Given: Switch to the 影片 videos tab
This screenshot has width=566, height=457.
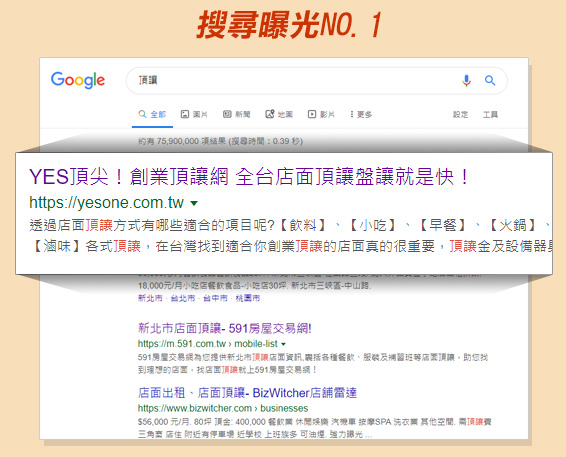Looking at the screenshot, I should click(x=321, y=114).
